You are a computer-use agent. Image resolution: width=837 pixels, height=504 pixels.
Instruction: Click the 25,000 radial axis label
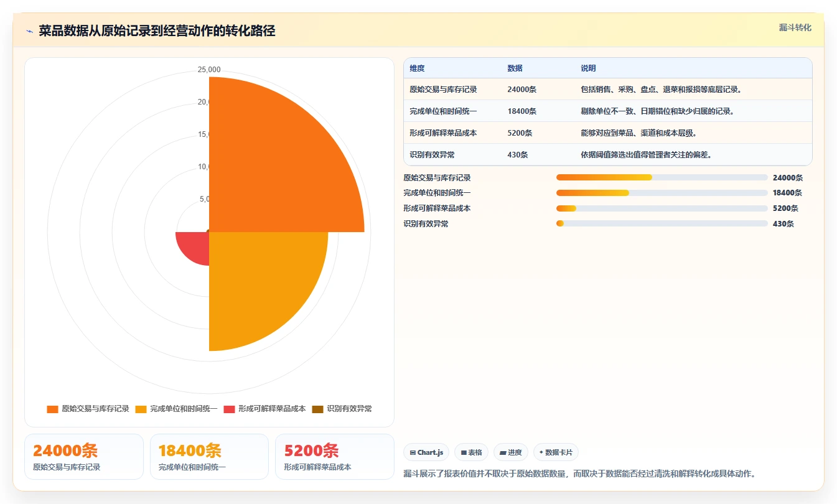[x=209, y=70]
